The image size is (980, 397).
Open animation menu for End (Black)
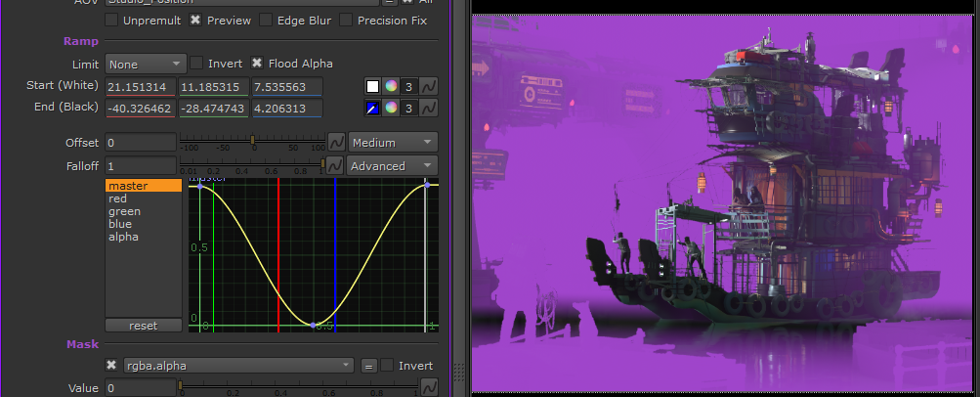click(x=428, y=109)
